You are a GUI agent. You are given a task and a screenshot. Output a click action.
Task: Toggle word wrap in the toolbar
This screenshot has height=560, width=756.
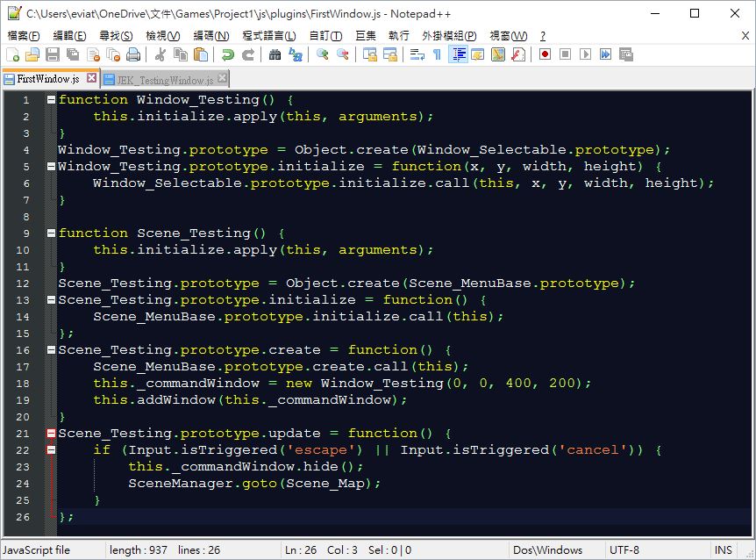point(417,54)
